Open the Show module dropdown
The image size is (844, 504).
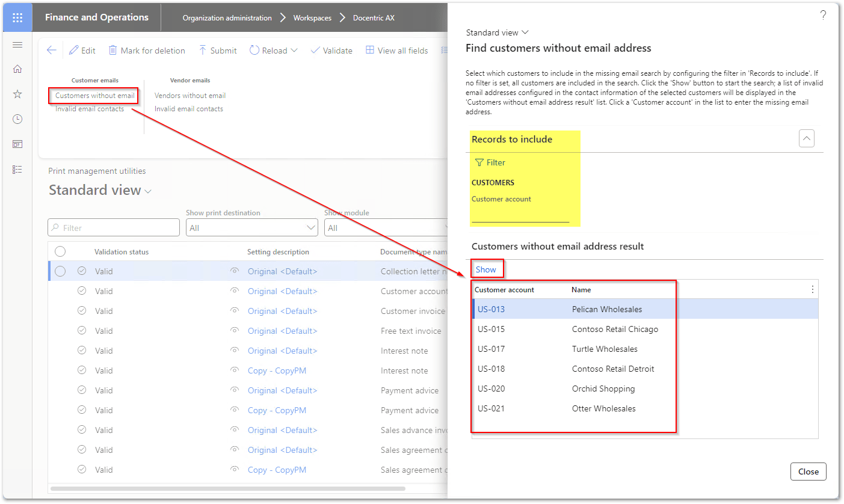[x=386, y=228]
